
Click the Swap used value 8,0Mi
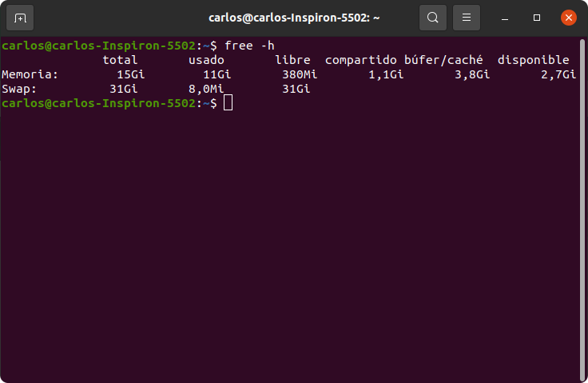coord(206,89)
